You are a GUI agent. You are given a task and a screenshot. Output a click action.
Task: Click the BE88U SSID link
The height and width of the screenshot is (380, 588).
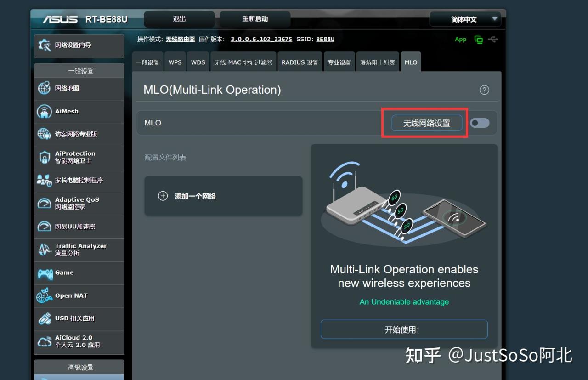point(325,39)
